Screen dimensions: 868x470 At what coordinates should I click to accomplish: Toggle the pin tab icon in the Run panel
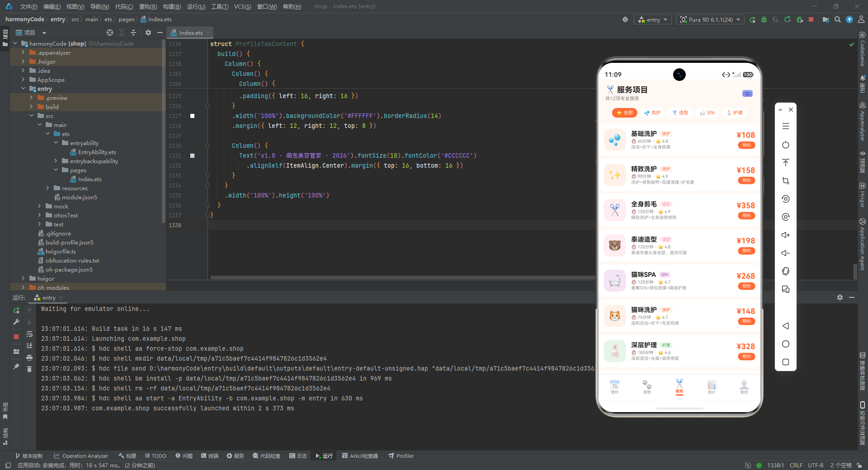click(x=16, y=367)
